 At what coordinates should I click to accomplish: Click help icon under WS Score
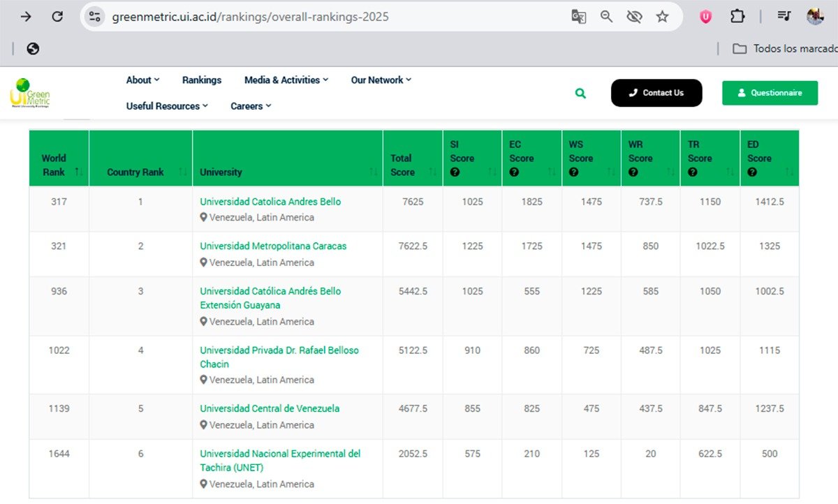point(573,172)
